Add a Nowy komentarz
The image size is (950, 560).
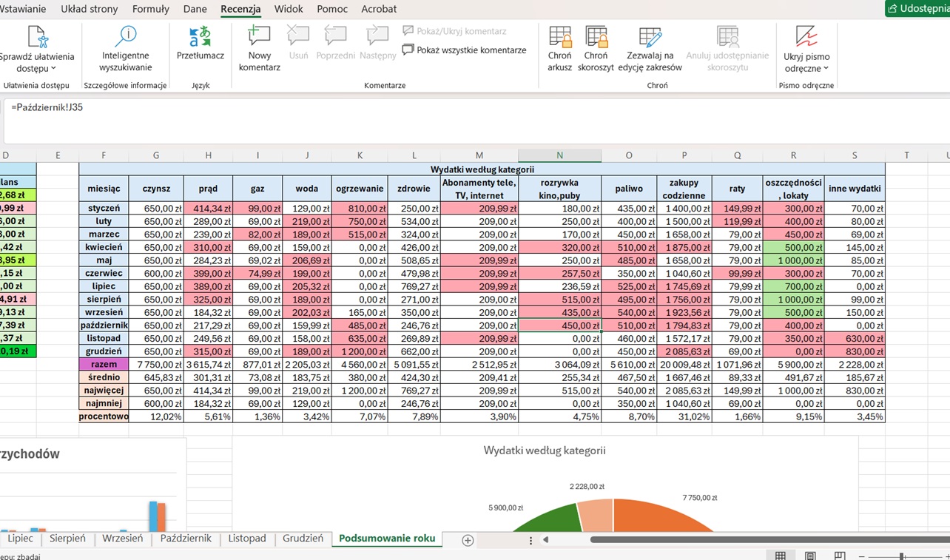tap(259, 49)
